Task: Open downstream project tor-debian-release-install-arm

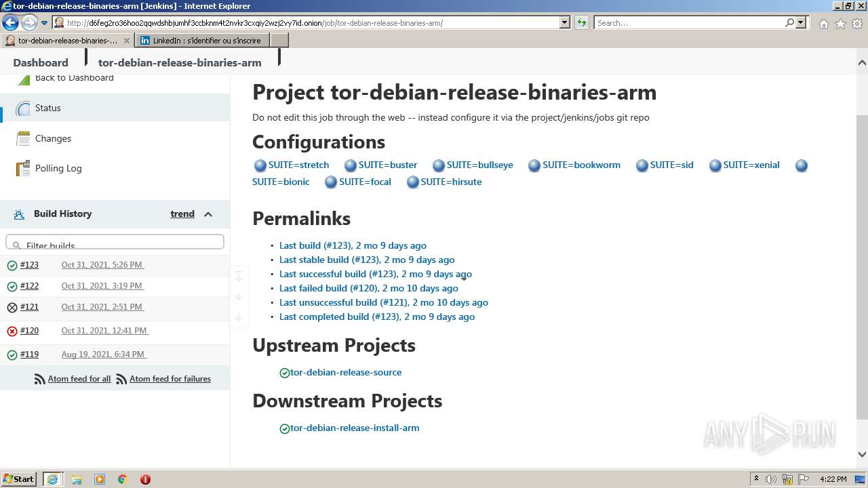Action: tap(355, 428)
